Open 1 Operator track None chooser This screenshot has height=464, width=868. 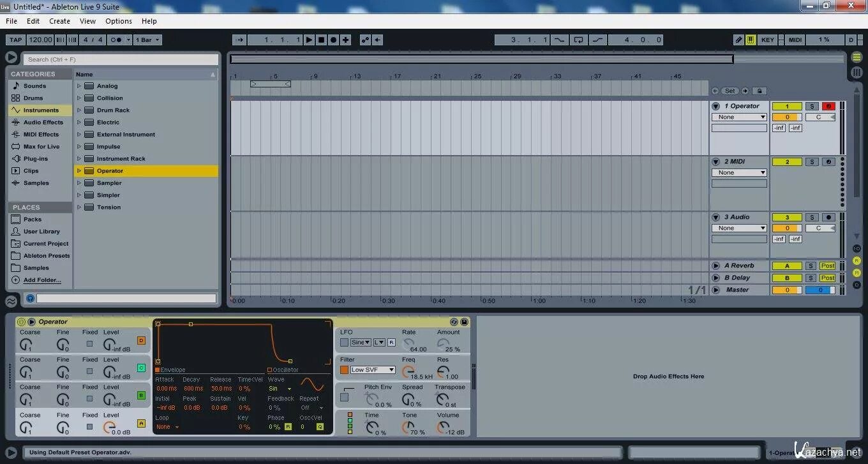739,117
